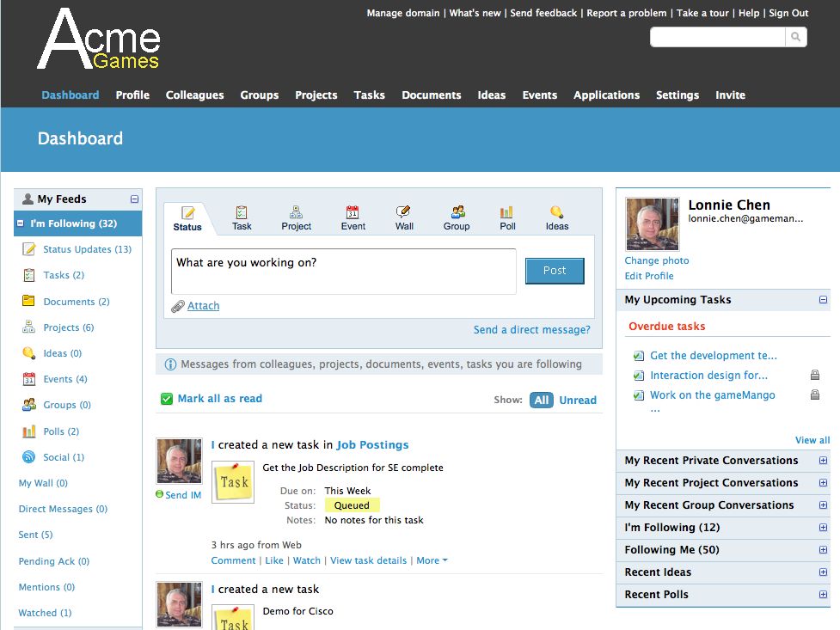Viewport: 840px width, 630px height.
Task: Click the yellow Queued status label
Action: [352, 505]
